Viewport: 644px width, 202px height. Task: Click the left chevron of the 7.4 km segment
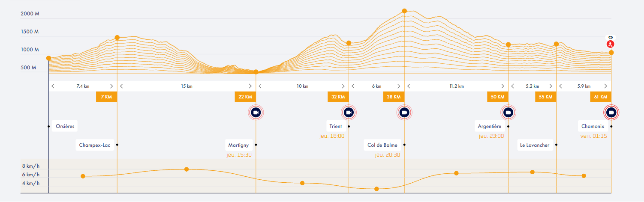[x=53, y=86]
